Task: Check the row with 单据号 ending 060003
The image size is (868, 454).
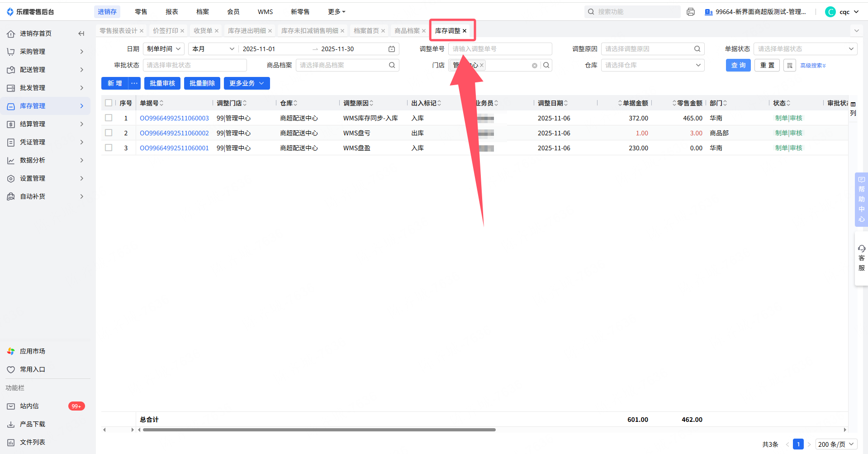Action: (109, 118)
